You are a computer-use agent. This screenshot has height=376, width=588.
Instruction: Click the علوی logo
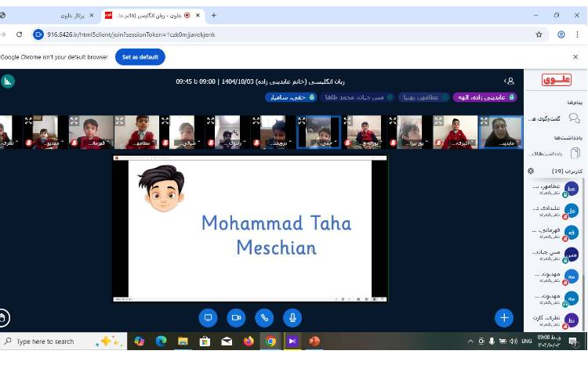click(557, 80)
